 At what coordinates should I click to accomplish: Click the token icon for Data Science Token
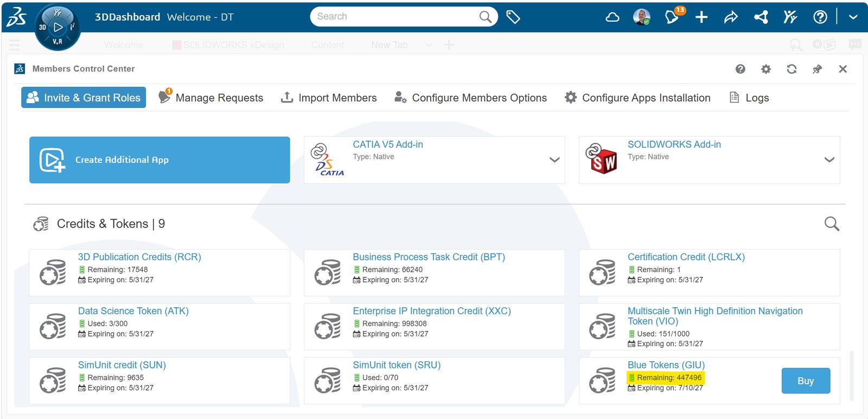click(x=53, y=326)
